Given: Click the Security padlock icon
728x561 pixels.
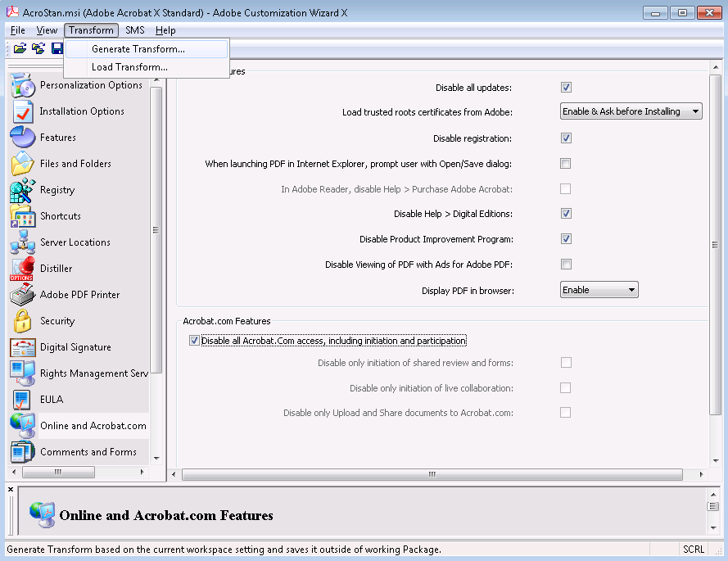Looking at the screenshot, I should (22, 321).
